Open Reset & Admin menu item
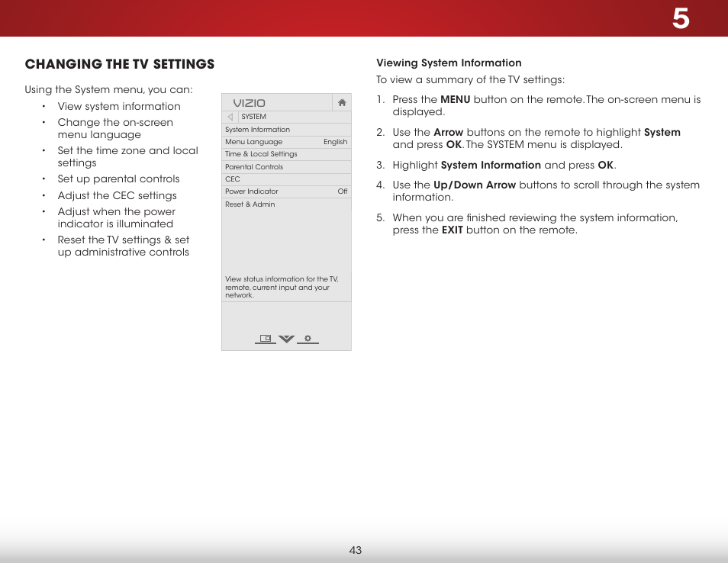The image size is (728, 563). [x=286, y=204]
